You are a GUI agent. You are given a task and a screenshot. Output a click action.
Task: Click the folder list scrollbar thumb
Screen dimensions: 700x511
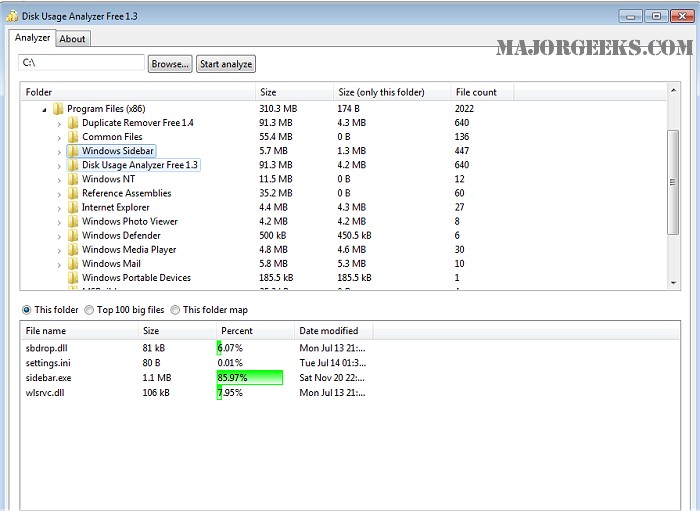673,182
